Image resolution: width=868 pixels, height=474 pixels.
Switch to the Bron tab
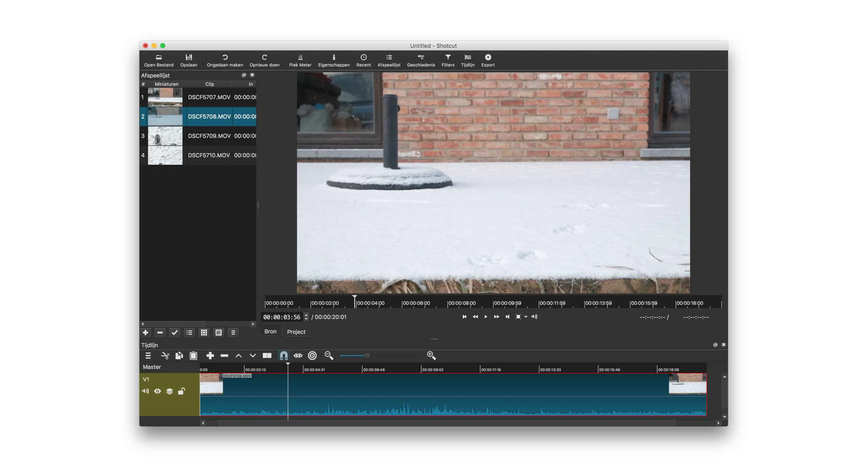click(x=270, y=332)
